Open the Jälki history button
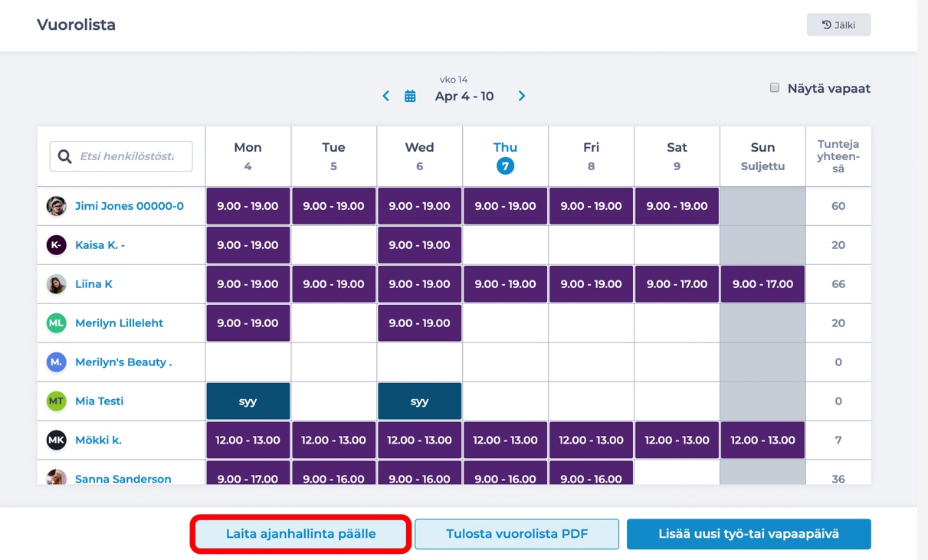Viewport: 928px width, 560px height. click(x=838, y=25)
